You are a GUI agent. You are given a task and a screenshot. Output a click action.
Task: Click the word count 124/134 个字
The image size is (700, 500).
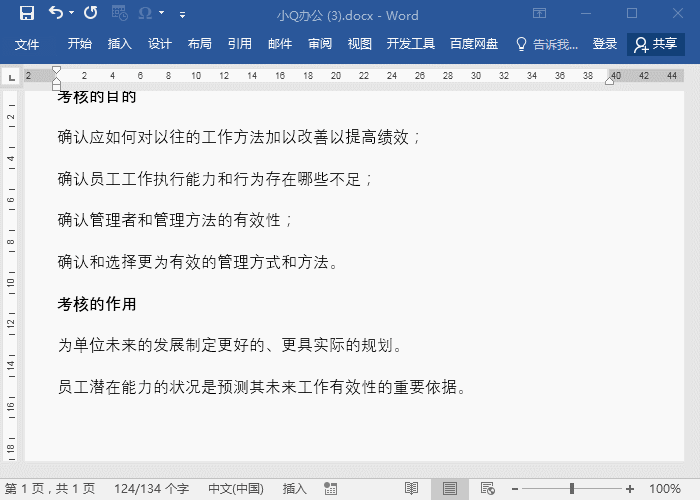tap(151, 489)
